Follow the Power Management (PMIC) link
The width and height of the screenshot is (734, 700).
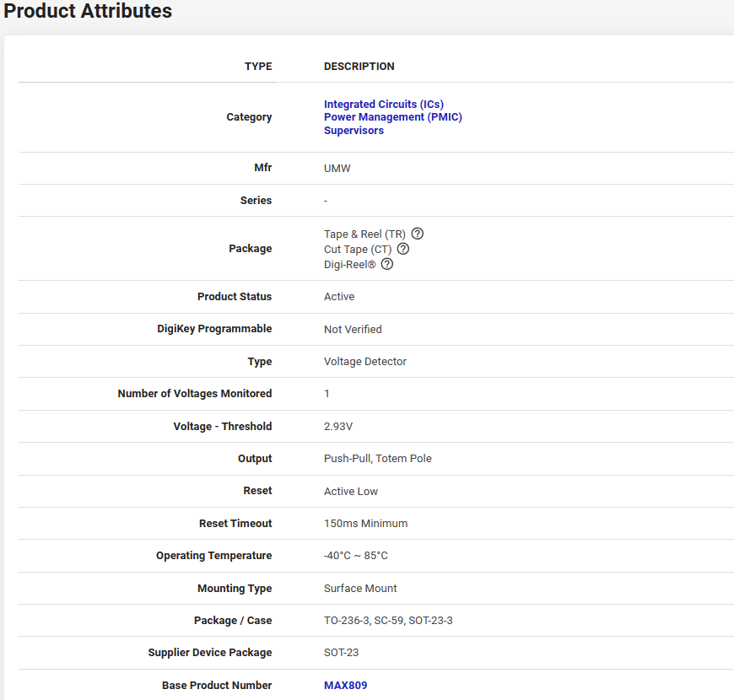[393, 117]
